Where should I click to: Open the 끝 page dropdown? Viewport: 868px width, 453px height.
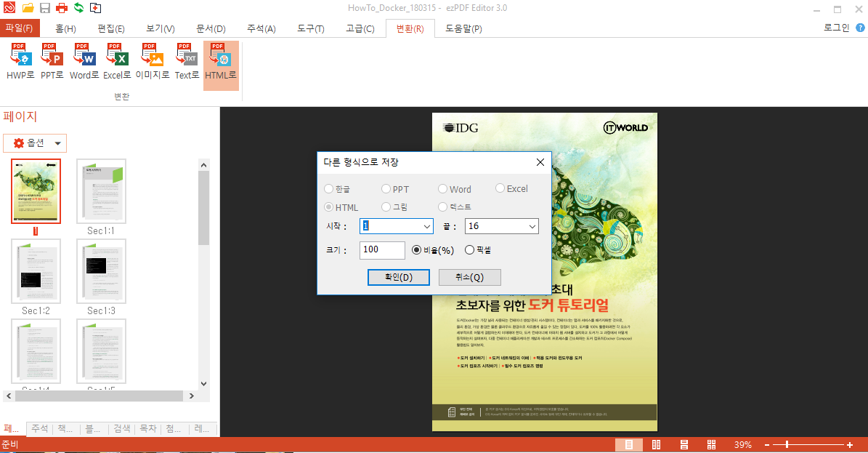pos(532,226)
